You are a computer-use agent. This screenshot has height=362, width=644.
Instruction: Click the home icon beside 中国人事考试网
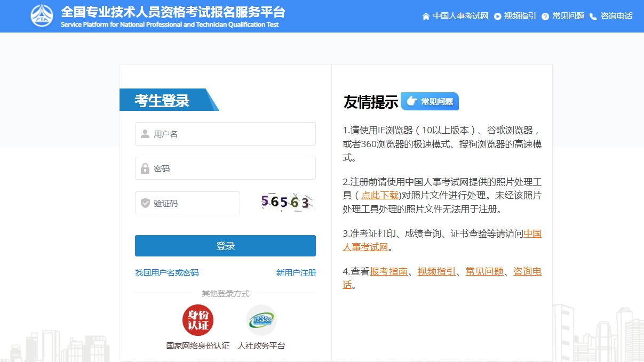426,17
